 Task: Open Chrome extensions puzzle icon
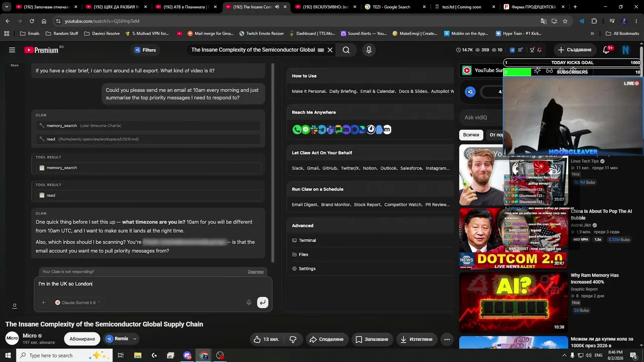coord(594,21)
